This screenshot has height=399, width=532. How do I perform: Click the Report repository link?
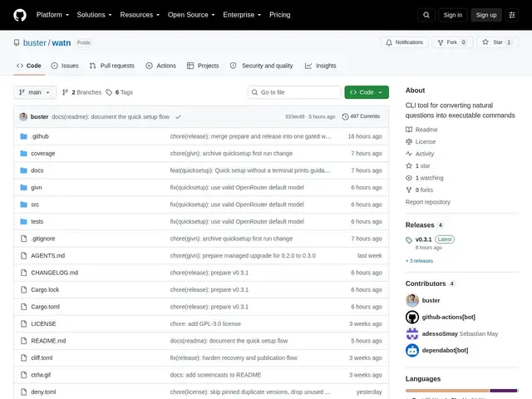[x=428, y=202]
